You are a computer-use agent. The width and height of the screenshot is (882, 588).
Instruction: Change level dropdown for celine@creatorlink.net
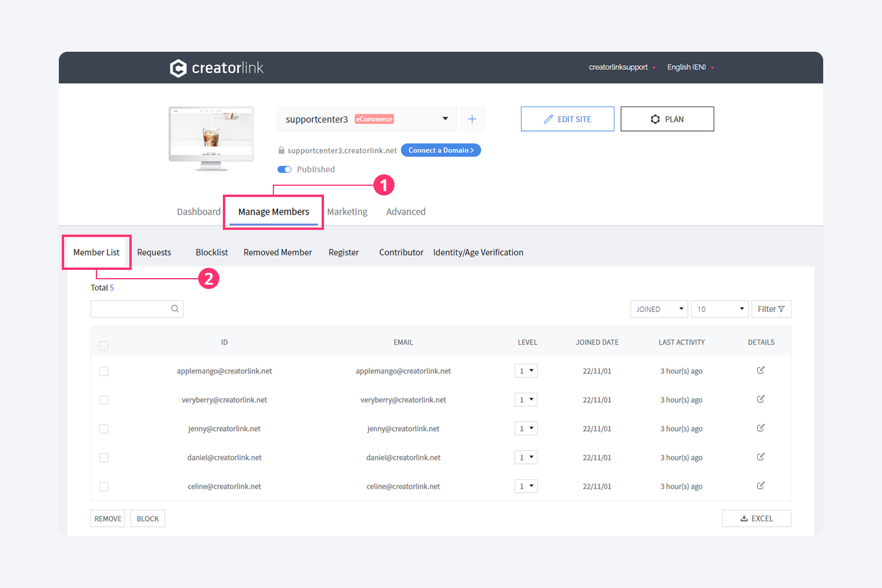coord(526,486)
